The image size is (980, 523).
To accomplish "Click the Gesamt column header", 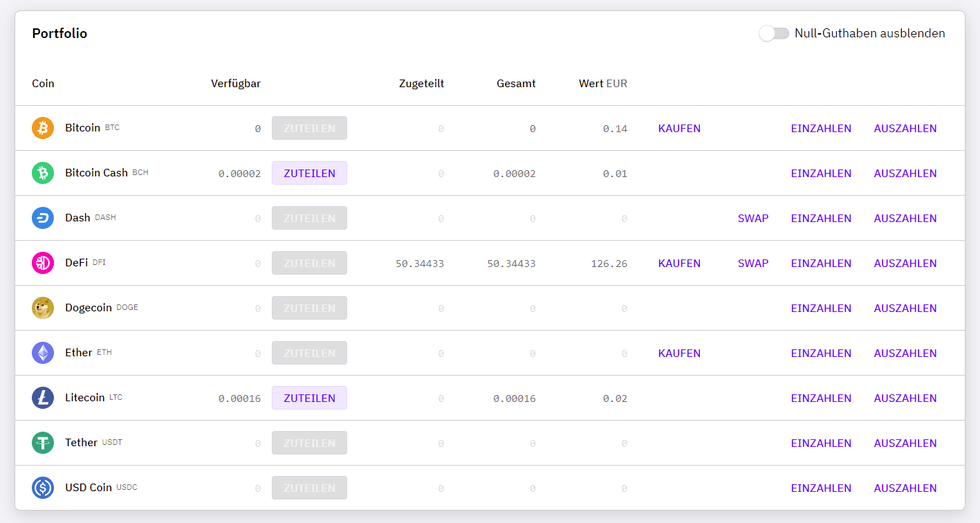I will tap(516, 84).
